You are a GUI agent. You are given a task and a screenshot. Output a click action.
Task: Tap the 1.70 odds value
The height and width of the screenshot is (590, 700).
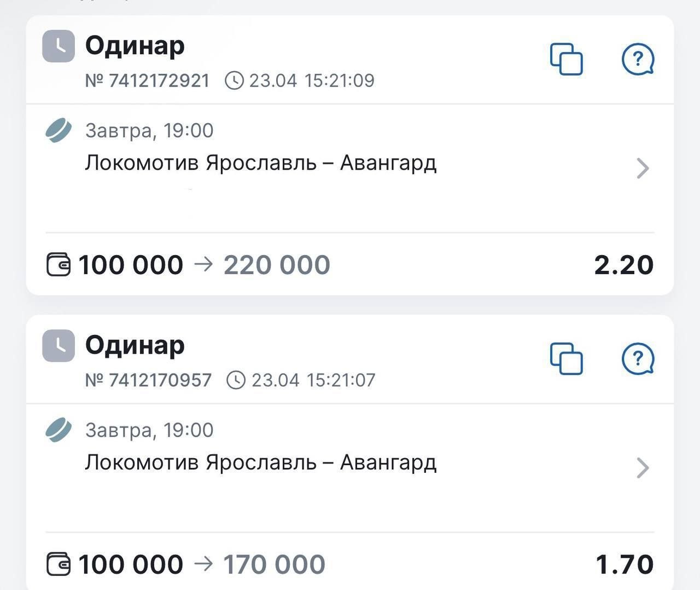[625, 564]
